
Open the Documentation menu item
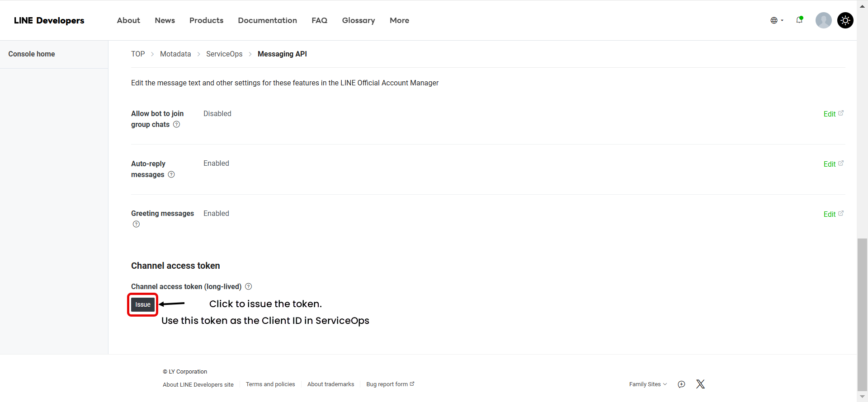tap(267, 20)
